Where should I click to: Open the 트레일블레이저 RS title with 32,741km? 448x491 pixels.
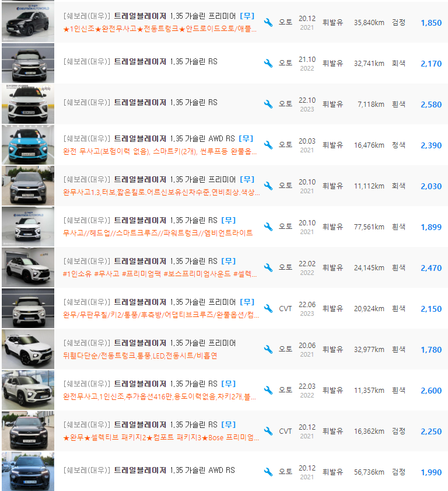[141, 62]
